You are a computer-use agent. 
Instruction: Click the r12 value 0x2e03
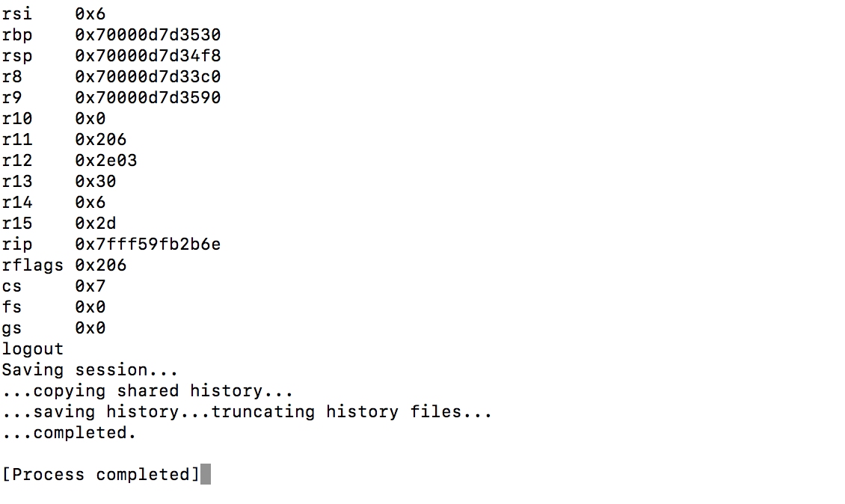click(105, 161)
